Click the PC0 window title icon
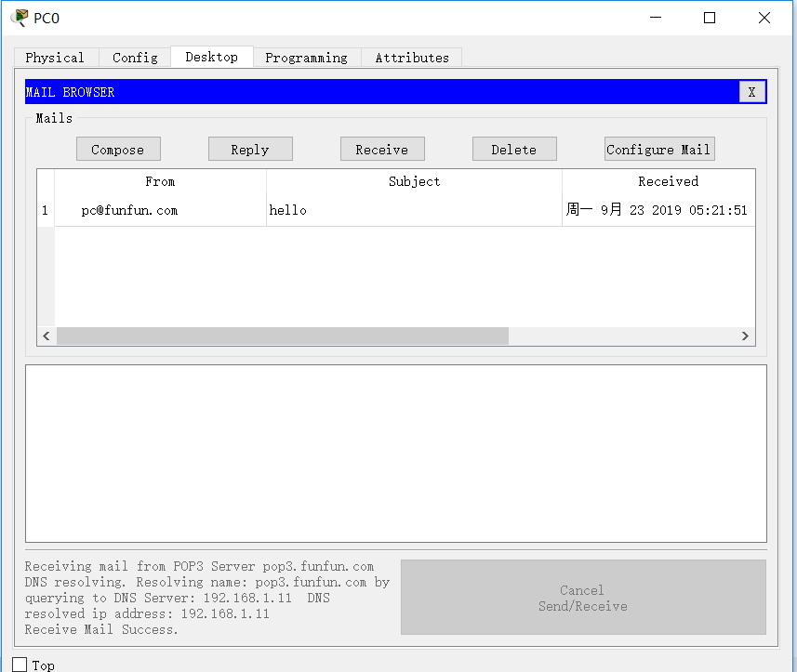Image resolution: width=797 pixels, height=672 pixels. pos(20,18)
